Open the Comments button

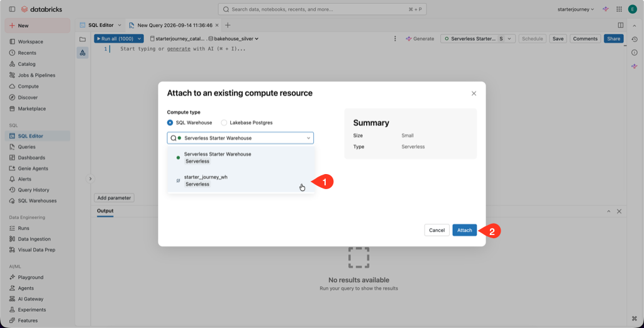(x=586, y=38)
